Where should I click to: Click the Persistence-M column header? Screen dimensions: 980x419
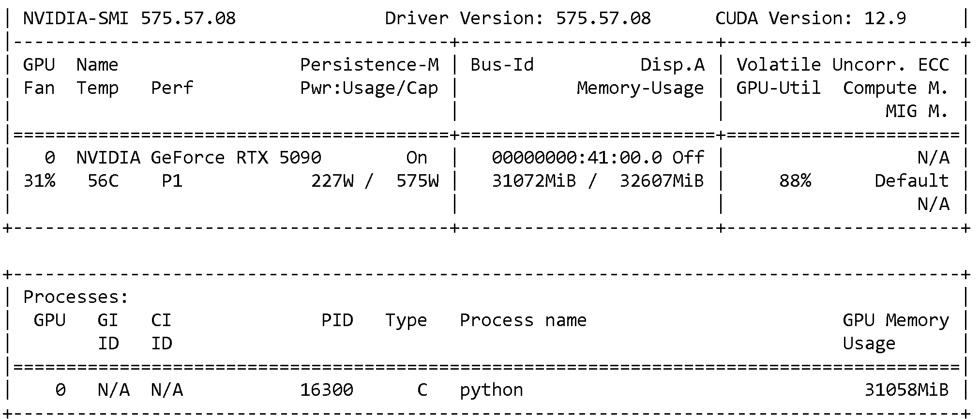tap(369, 65)
